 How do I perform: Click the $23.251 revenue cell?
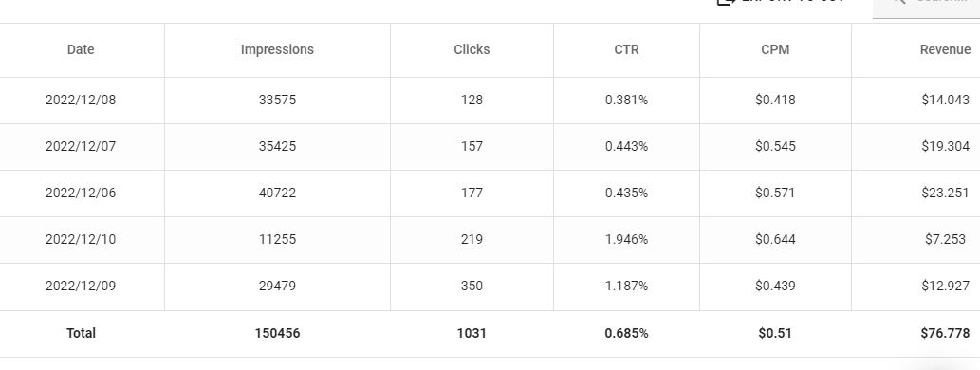click(945, 194)
